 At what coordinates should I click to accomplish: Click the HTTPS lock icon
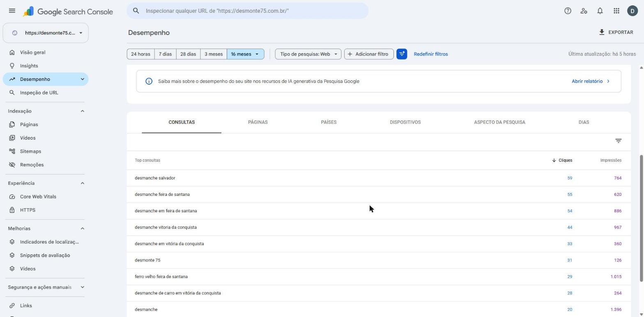pyautogui.click(x=12, y=210)
